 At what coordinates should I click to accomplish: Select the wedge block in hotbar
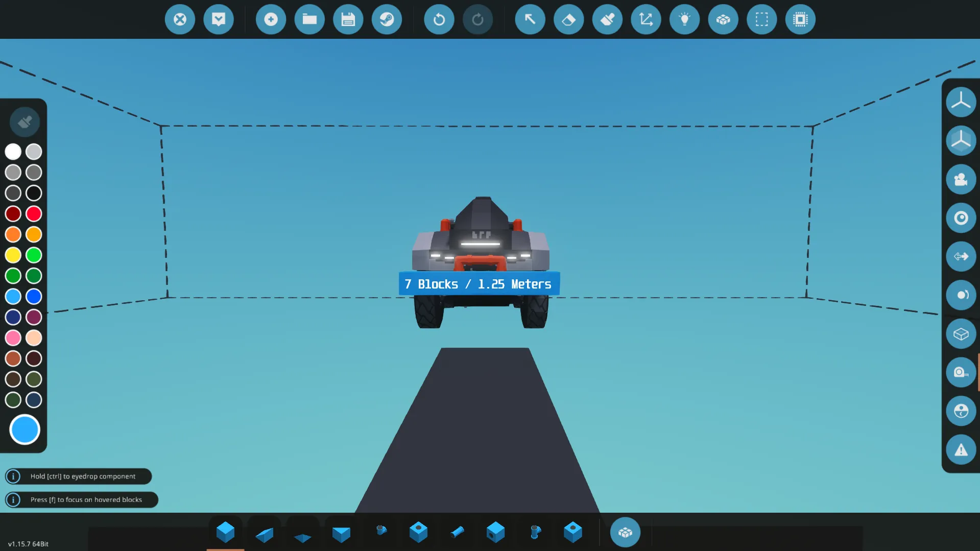[264, 534]
